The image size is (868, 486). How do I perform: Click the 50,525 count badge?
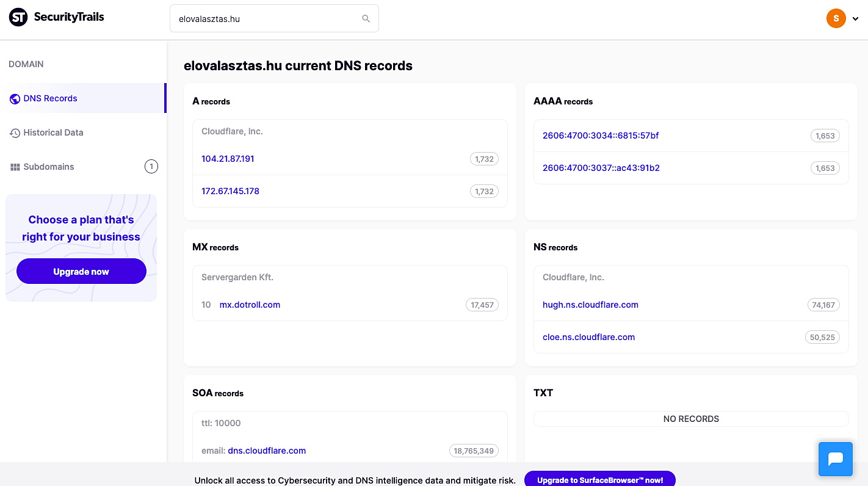[x=823, y=337]
